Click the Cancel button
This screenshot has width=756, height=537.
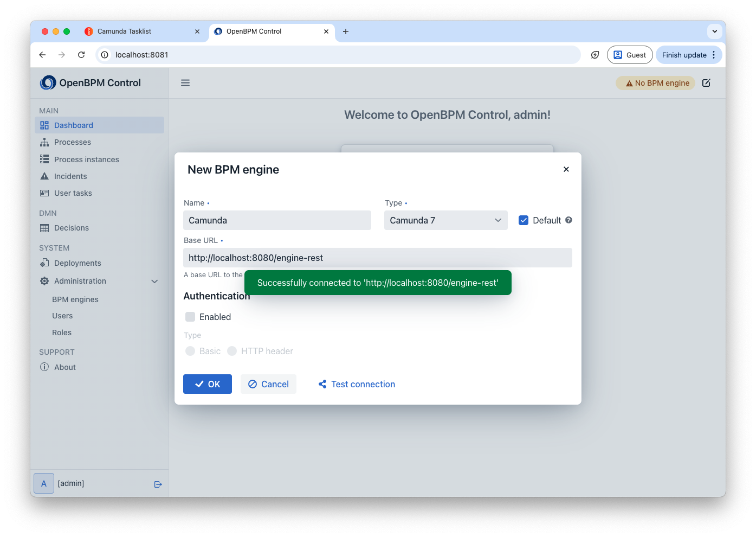[268, 384]
